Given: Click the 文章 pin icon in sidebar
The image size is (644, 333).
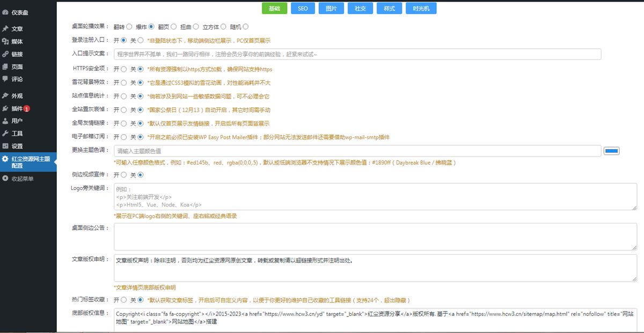Looking at the screenshot, I should click(x=5, y=29).
